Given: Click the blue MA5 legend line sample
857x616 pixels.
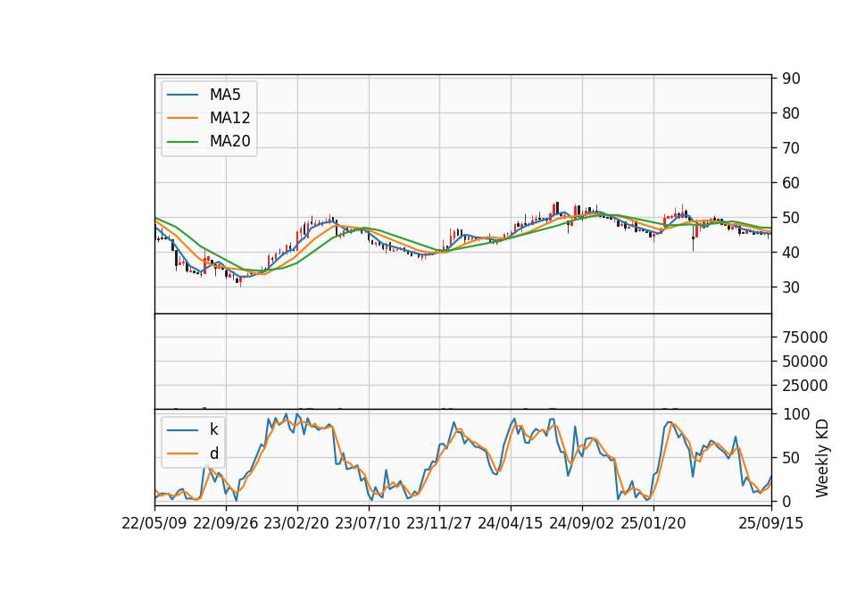Looking at the screenshot, I should click(182, 95).
